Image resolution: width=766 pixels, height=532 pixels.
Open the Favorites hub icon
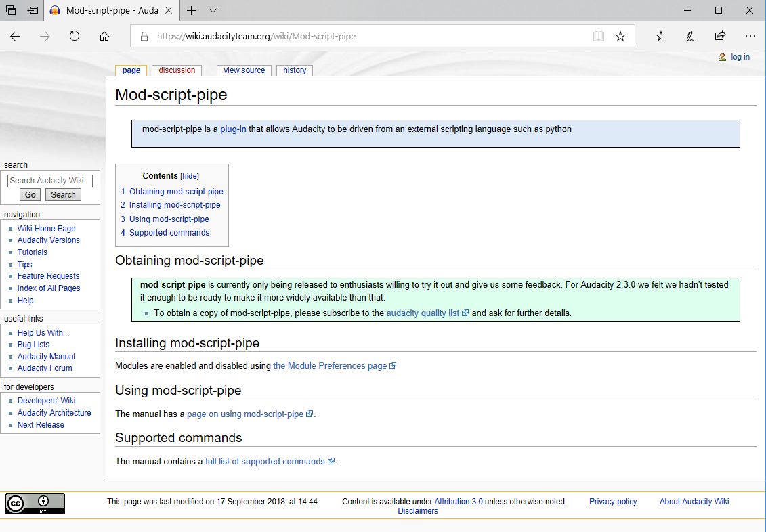tap(661, 37)
